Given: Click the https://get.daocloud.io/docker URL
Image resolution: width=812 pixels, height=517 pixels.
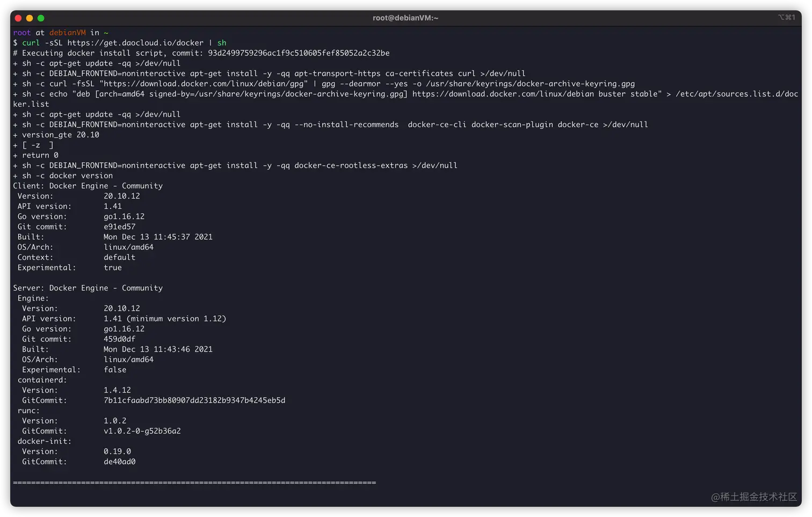Looking at the screenshot, I should [x=135, y=43].
